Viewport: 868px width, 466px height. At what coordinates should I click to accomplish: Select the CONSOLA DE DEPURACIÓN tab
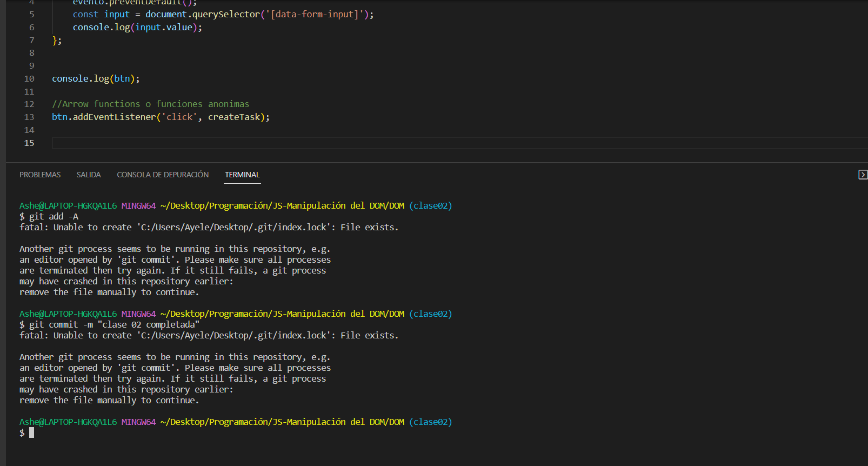point(163,175)
